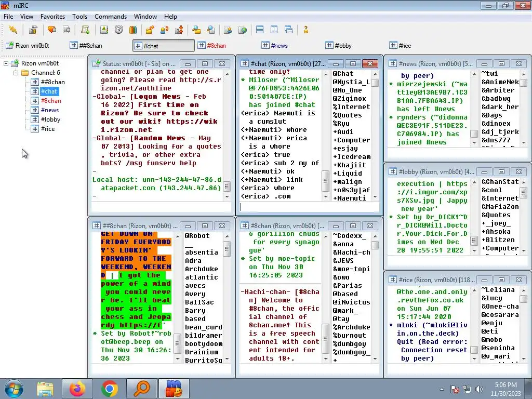Open the Timer clock toolbar icon
Image resolution: width=532 pixels, height=399 pixels.
point(118,30)
